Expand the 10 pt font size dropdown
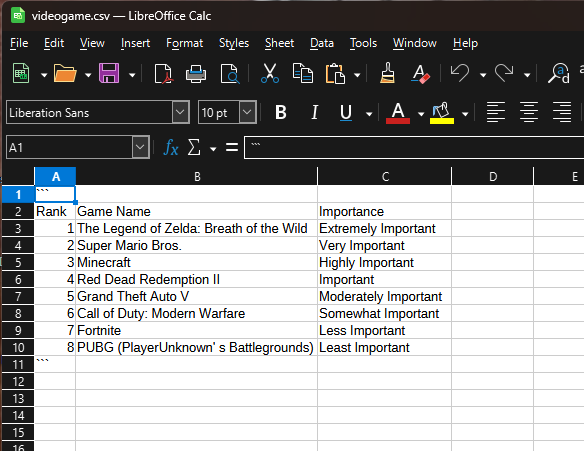This screenshot has width=584, height=451. click(x=248, y=112)
